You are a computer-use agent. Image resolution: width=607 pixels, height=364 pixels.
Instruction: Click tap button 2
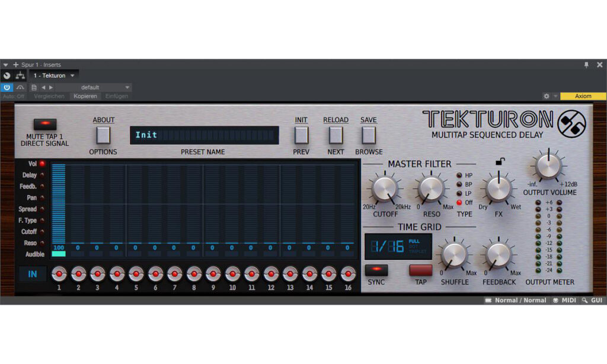pos(78,274)
